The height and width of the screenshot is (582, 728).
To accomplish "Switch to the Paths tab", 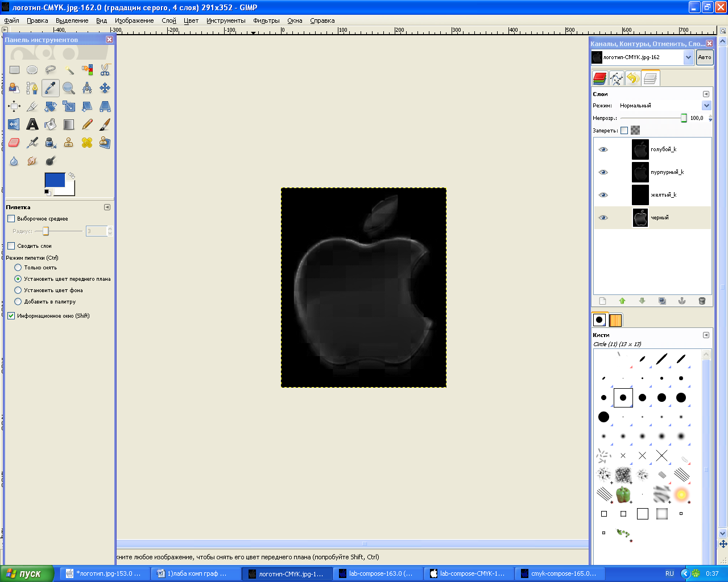I will [x=617, y=78].
